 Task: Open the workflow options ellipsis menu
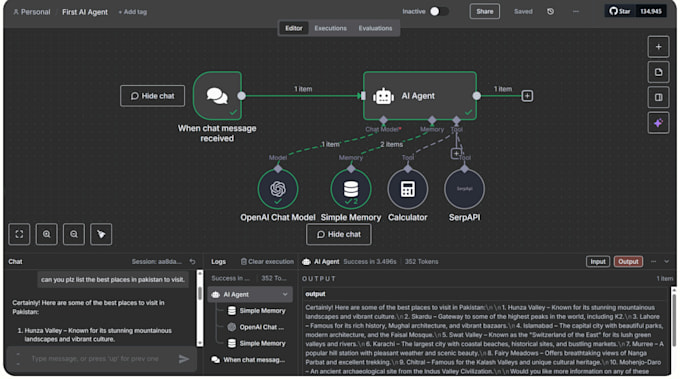pyautogui.click(x=575, y=12)
